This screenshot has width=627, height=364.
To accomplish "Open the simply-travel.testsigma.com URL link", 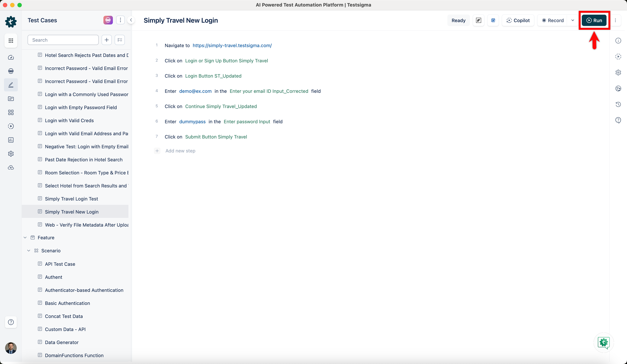I will tap(232, 45).
